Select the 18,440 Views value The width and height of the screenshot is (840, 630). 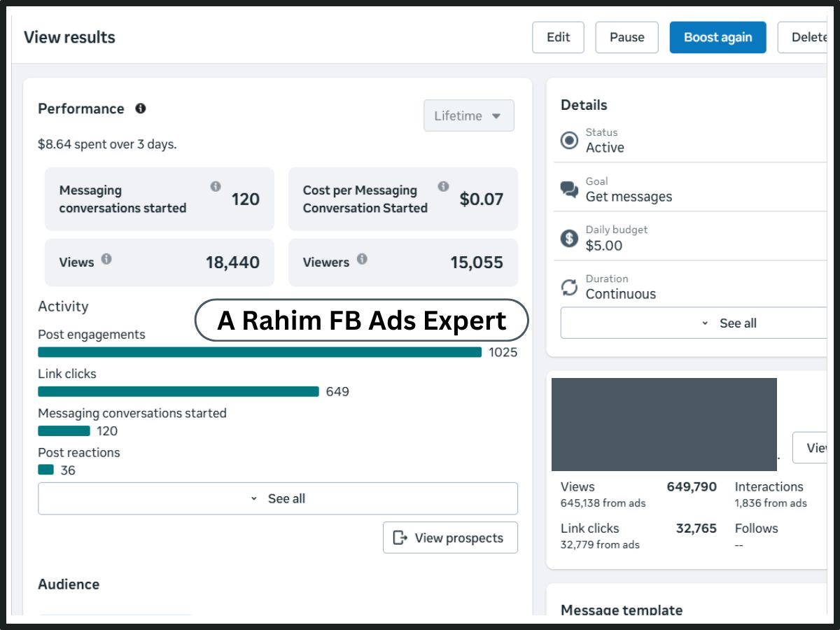point(232,262)
